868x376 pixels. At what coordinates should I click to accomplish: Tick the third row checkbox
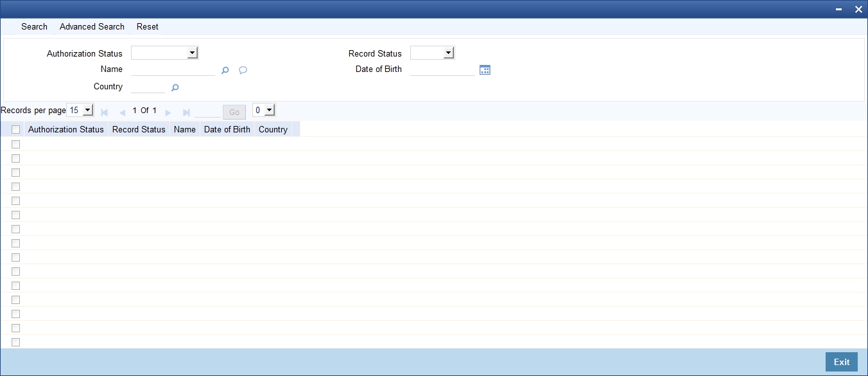15,172
